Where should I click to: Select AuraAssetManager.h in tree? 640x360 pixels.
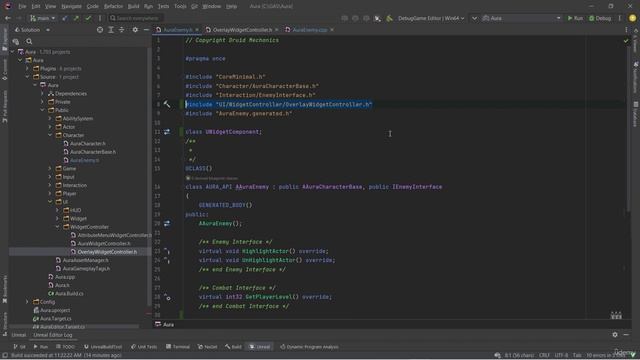pos(82,260)
